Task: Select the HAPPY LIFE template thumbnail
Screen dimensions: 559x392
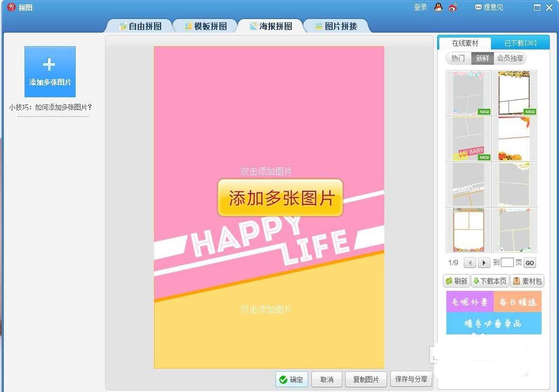Action: [x=468, y=184]
